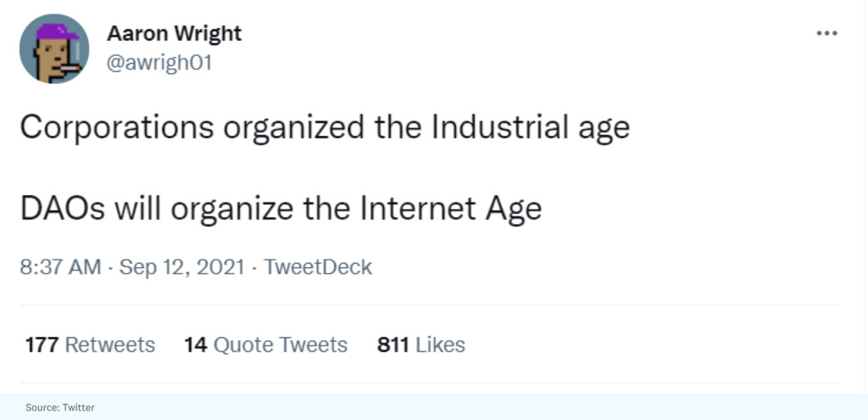Image resolution: width=868 pixels, height=420 pixels.
Task: Click the Aaron Wright display name
Action: [174, 33]
